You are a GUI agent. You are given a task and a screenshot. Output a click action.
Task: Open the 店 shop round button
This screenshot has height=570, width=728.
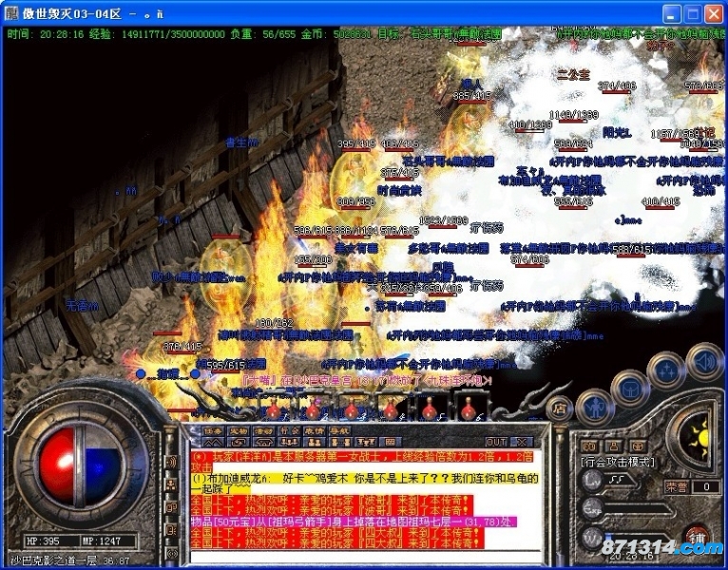coord(560,409)
